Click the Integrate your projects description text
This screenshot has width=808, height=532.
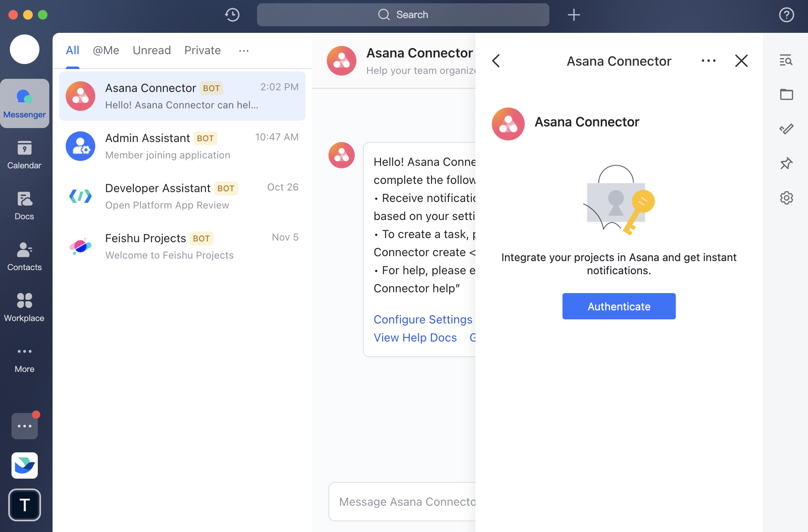coord(619,264)
